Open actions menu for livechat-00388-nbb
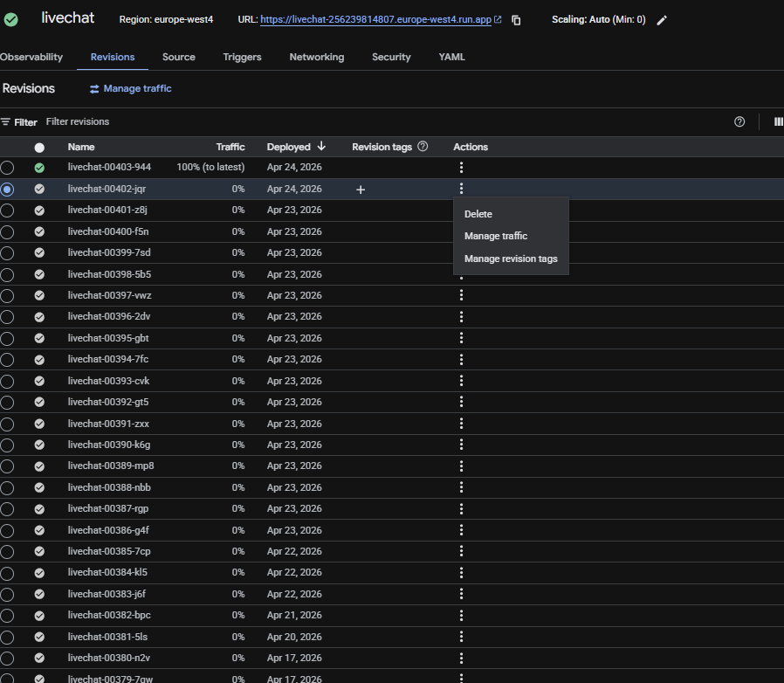This screenshot has width=784, height=683. (x=461, y=487)
